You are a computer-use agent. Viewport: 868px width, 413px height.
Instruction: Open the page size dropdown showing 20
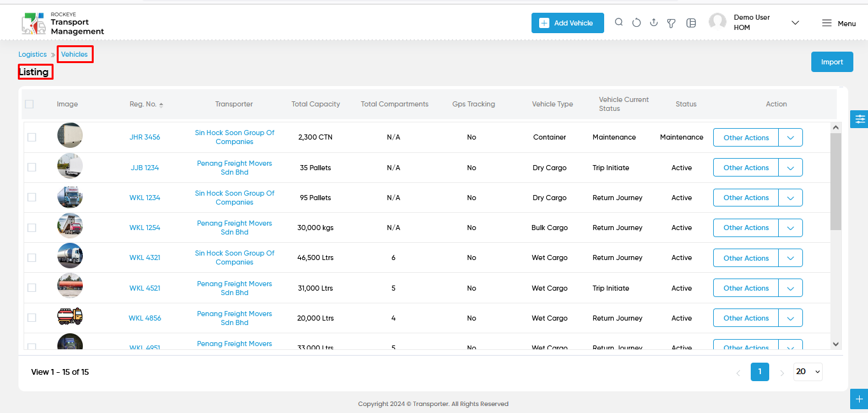point(808,372)
